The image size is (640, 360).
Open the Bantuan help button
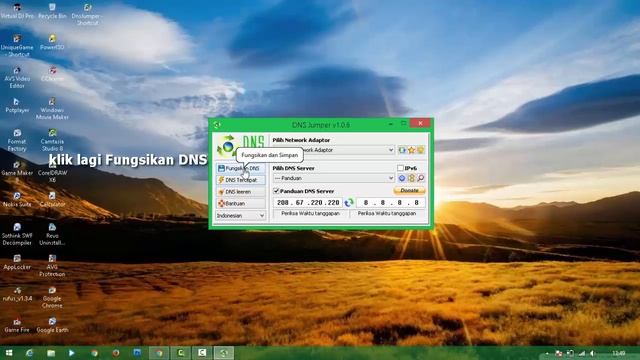(x=240, y=203)
